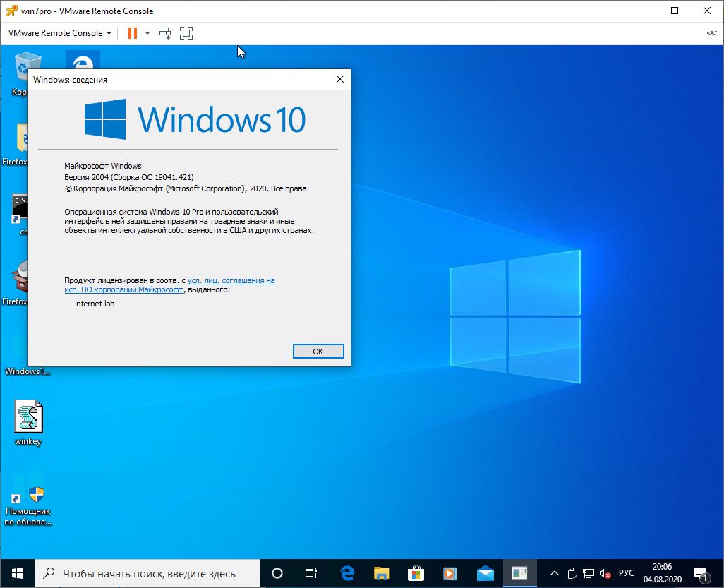Switch input language via РУС indicator
The image size is (724, 588).
[626, 572]
